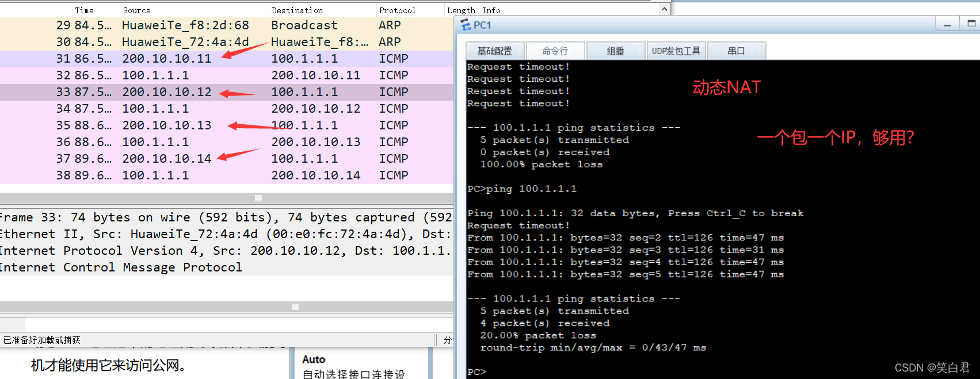
Task: Sort packets by Source column header
Action: [x=137, y=10]
